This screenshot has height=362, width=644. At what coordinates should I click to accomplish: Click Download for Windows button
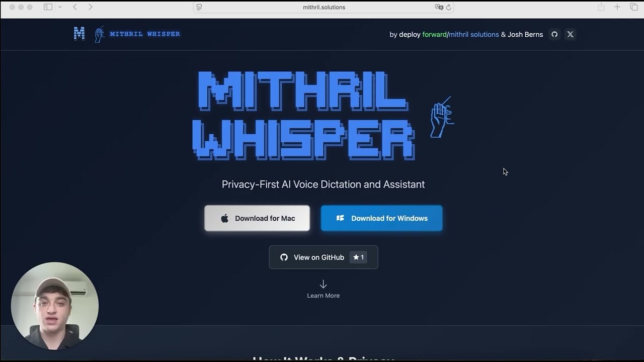point(381,218)
